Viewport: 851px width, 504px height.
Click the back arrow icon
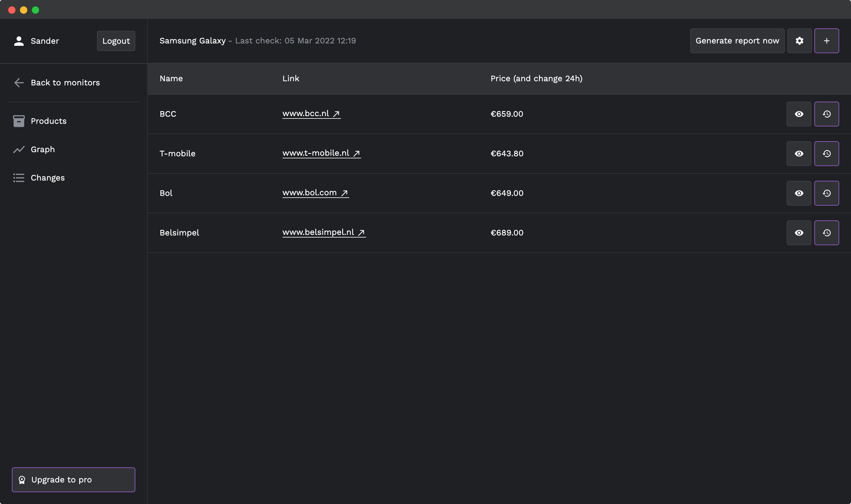19,82
